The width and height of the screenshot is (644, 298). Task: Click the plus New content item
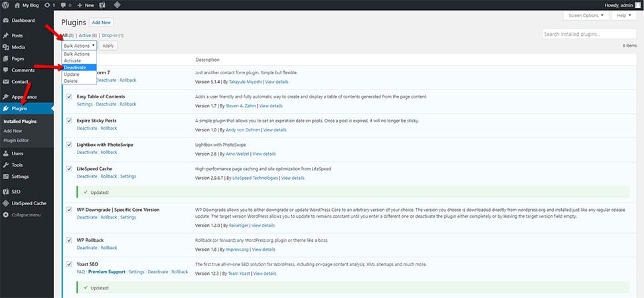click(86, 5)
